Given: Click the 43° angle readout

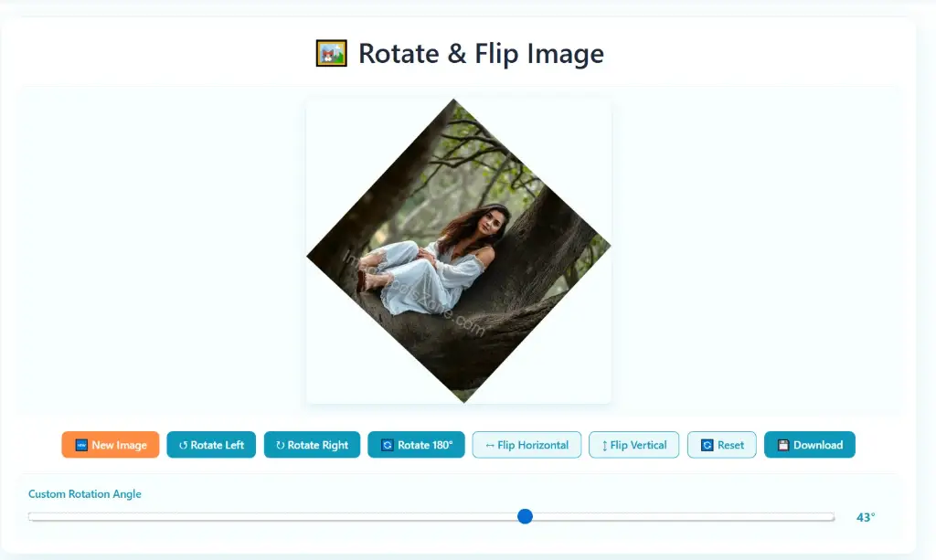Looking at the screenshot, I should (x=866, y=517).
